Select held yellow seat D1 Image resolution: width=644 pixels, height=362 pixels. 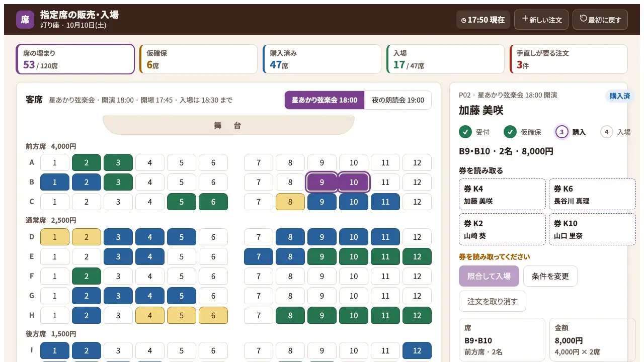point(55,237)
